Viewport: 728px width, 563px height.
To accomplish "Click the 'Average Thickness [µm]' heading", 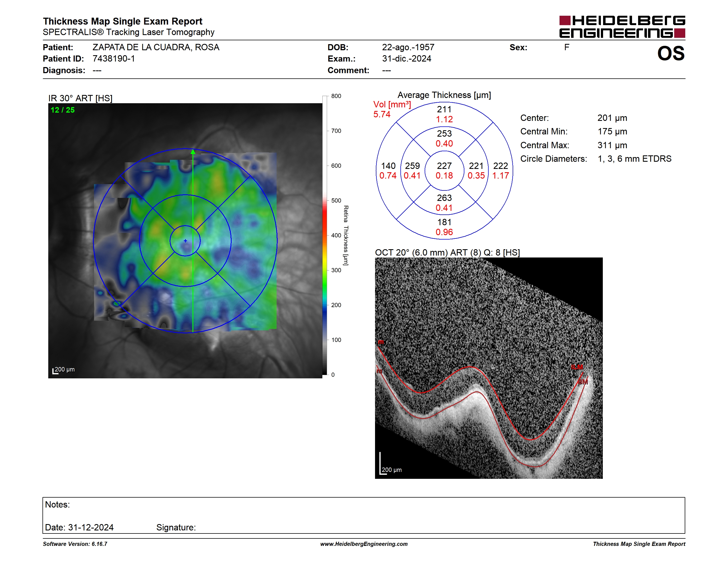I will [x=444, y=95].
